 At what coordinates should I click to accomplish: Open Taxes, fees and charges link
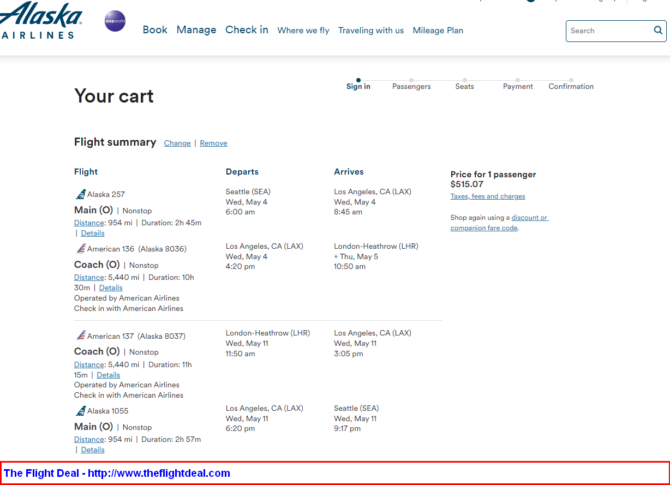(x=488, y=196)
